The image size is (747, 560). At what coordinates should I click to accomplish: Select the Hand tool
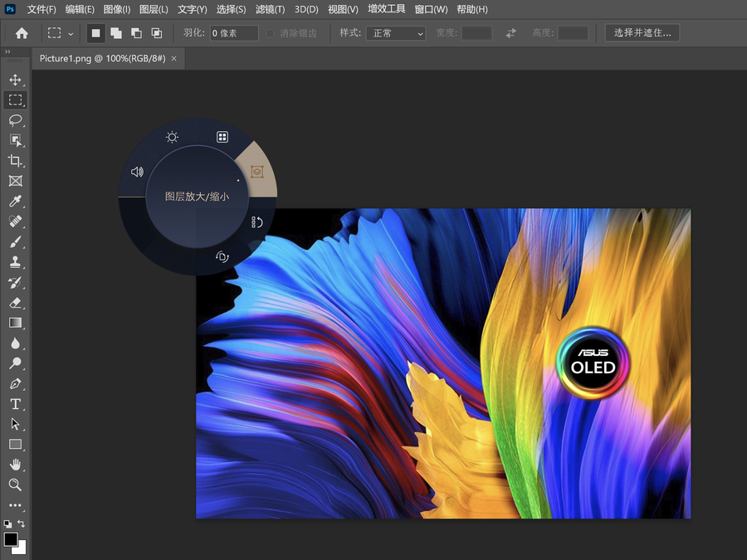coord(15,465)
